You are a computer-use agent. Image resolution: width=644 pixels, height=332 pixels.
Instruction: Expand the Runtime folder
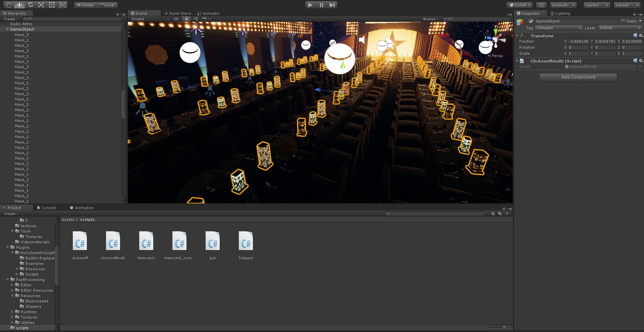[x=12, y=312]
